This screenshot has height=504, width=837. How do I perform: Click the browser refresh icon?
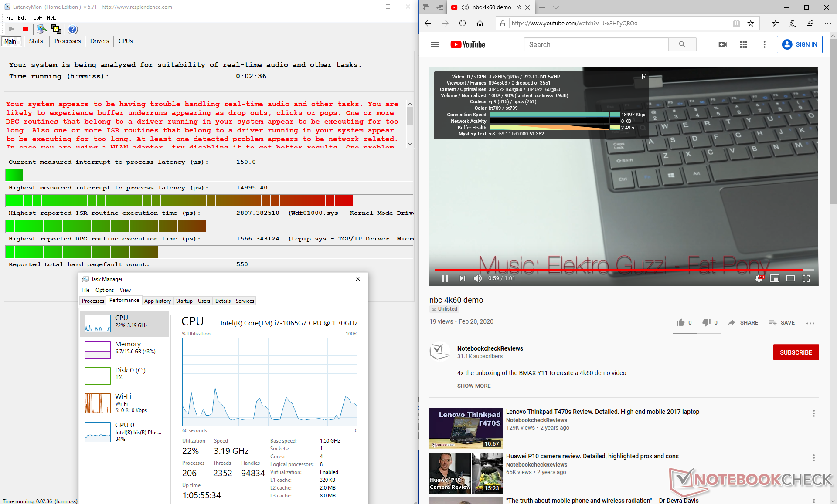[463, 24]
